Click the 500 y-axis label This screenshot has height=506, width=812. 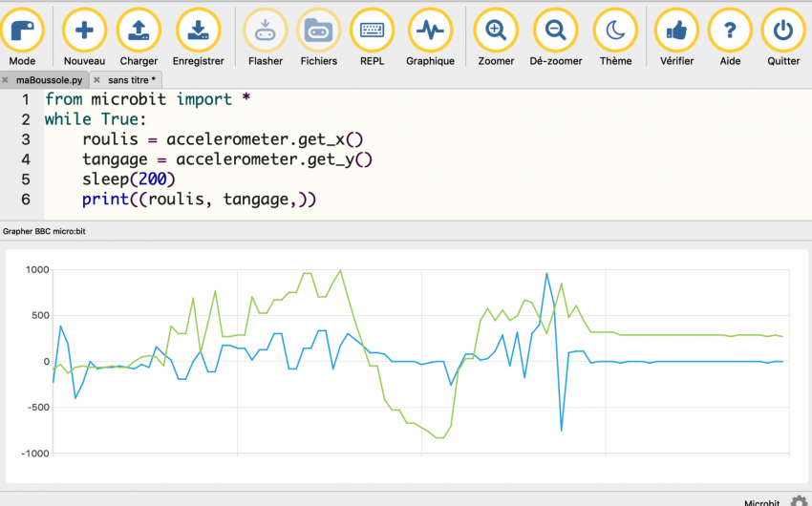point(40,316)
